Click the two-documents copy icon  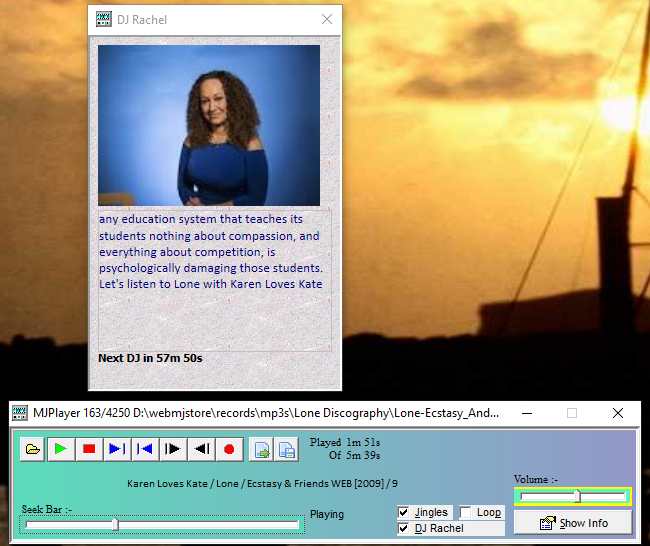(x=286, y=449)
